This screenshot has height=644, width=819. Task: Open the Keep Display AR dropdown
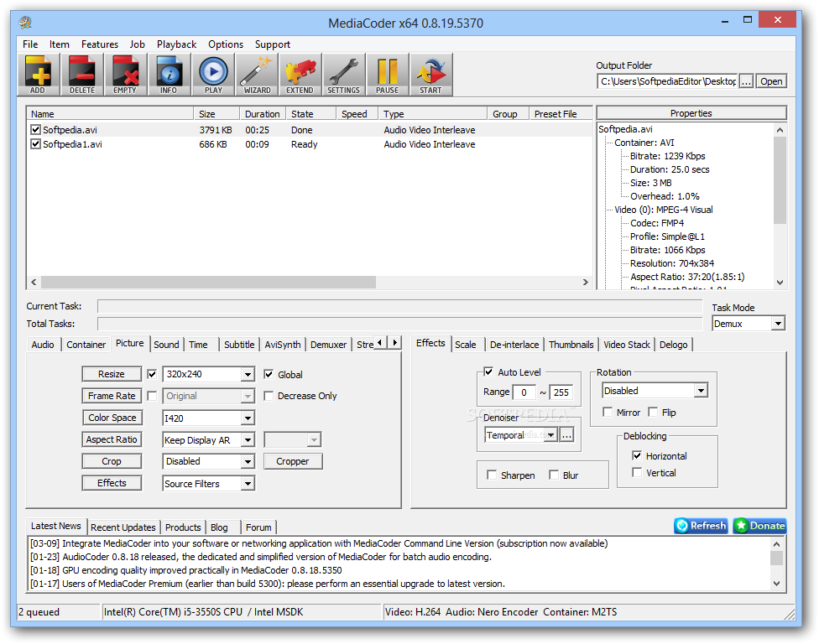208,440
